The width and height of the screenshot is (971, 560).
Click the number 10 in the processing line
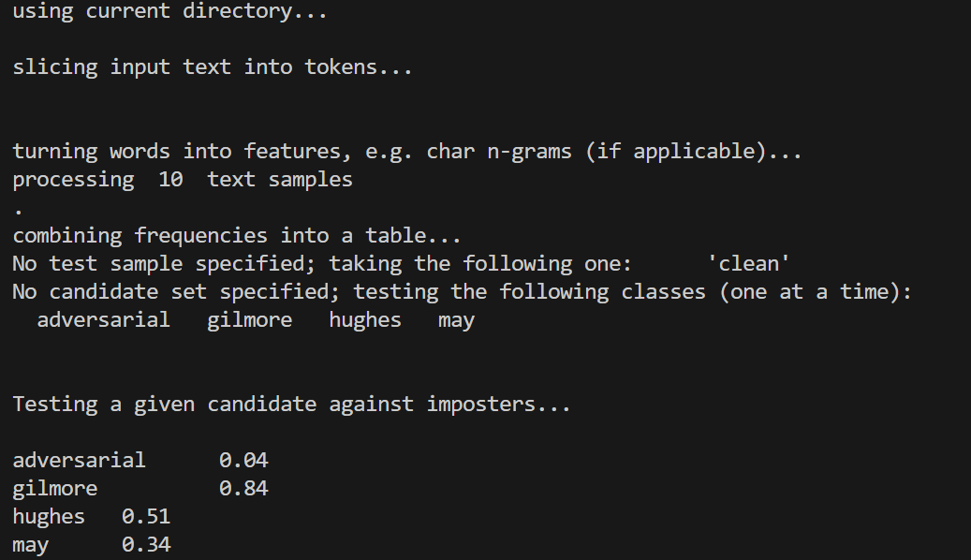tap(170, 180)
